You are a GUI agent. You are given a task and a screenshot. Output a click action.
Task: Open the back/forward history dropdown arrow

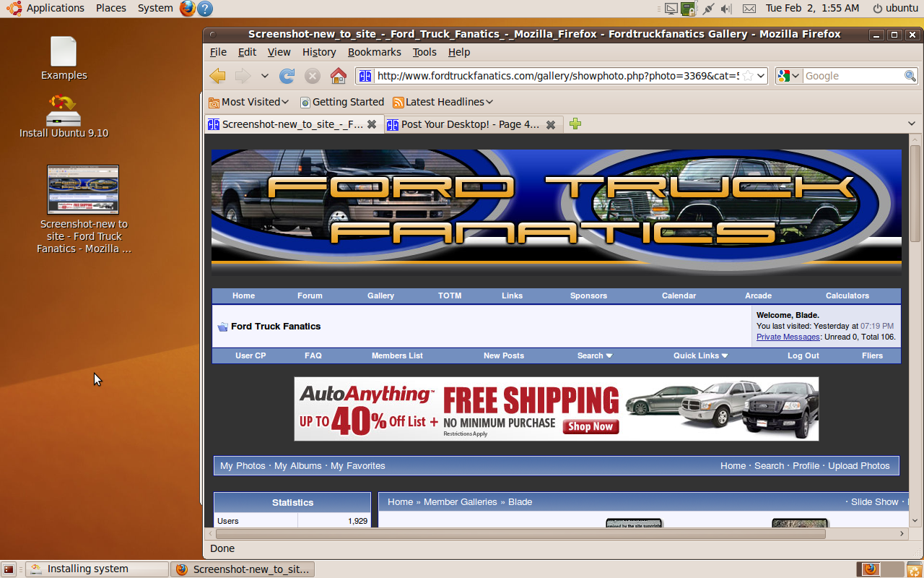tap(264, 76)
